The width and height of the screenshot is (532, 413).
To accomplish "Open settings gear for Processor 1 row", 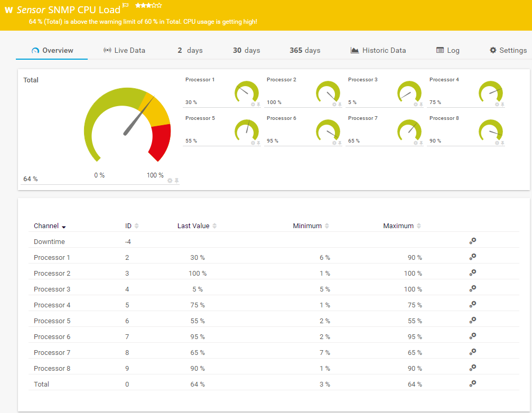I will pyautogui.click(x=473, y=257).
